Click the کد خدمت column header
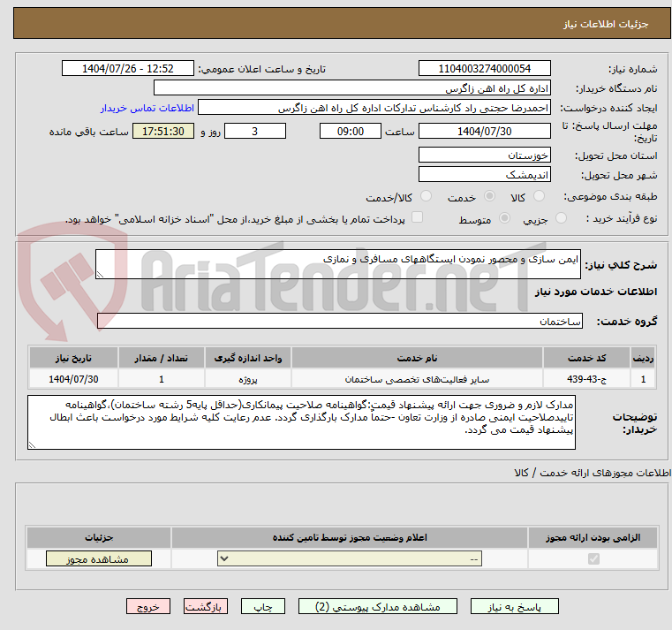672x630 pixels. click(x=586, y=358)
